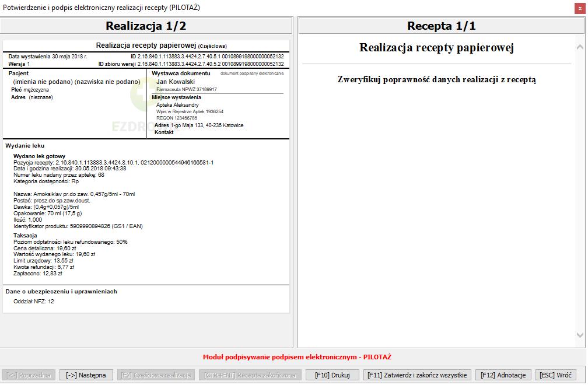Viewport: 588px width, 385px height.
Task: Click 'Ilość: 1,000' line
Action: pos(28,220)
